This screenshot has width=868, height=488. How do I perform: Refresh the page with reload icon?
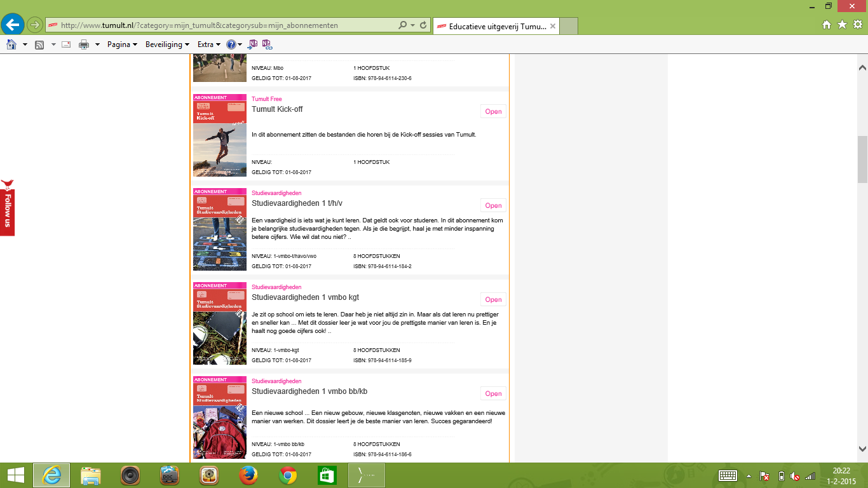[423, 25]
